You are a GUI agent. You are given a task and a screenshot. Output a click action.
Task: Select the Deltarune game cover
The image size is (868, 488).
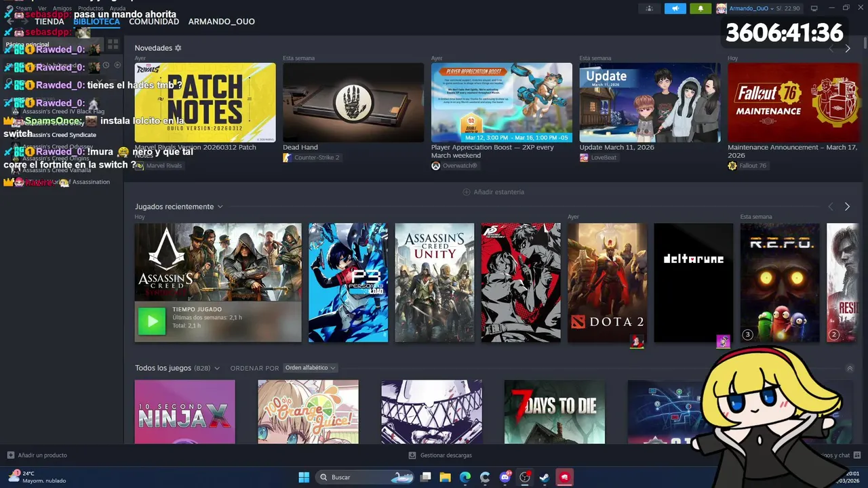tap(693, 283)
